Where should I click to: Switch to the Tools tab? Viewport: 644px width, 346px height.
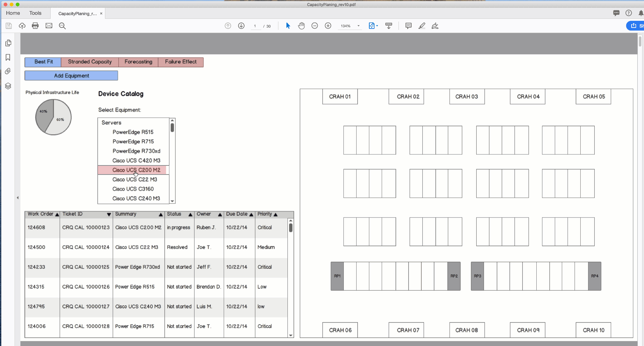(35, 13)
